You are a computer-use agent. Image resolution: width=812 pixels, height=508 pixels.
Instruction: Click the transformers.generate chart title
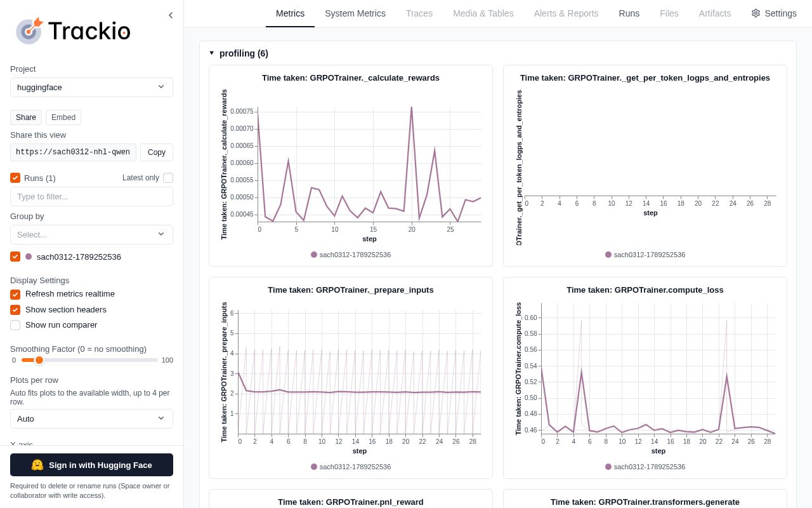click(x=645, y=502)
